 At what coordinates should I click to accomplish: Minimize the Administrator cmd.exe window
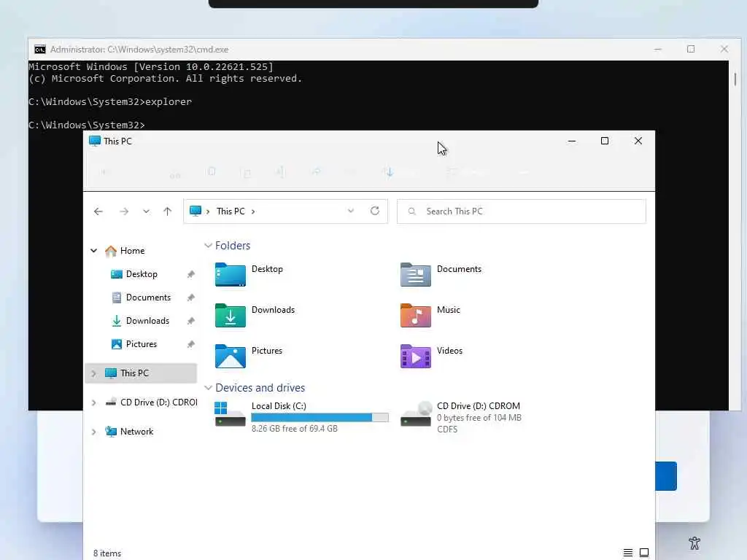[x=658, y=49]
